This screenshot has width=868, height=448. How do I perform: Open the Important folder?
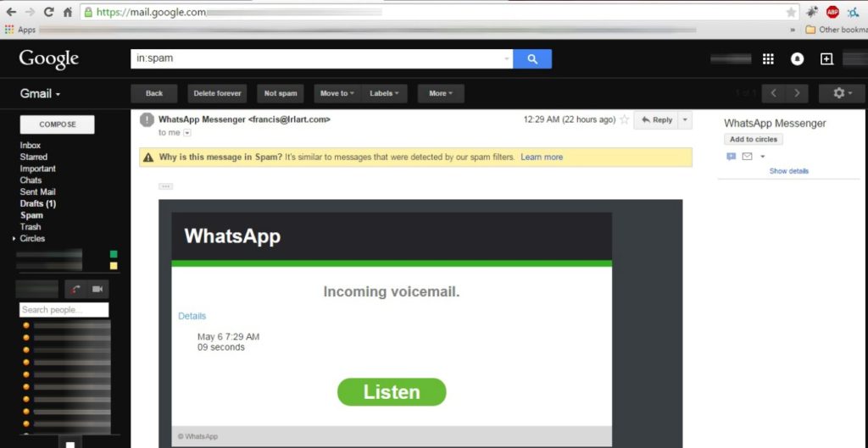pos(37,169)
